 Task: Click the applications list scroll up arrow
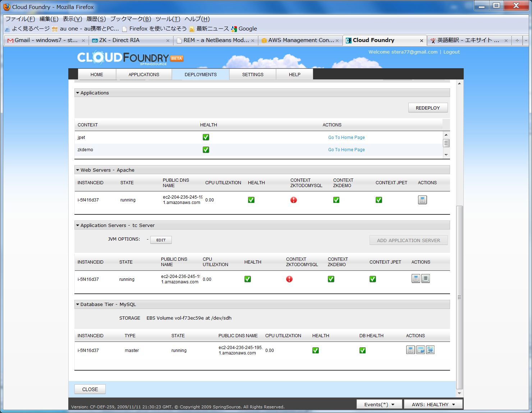446,135
